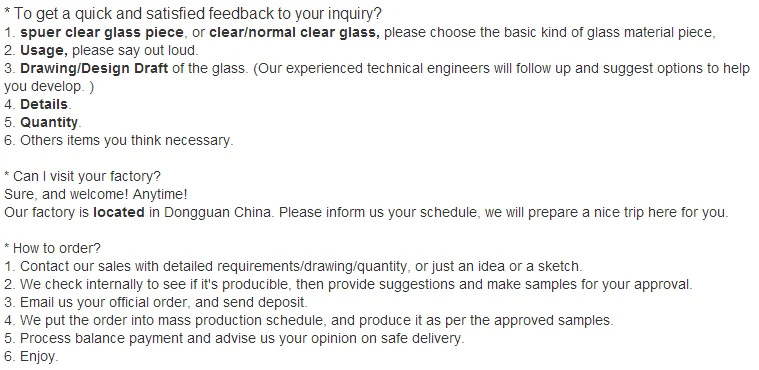Click the 'Sure, and welcome! Anytime!' line
The height and width of the screenshot is (370, 759).
point(96,194)
